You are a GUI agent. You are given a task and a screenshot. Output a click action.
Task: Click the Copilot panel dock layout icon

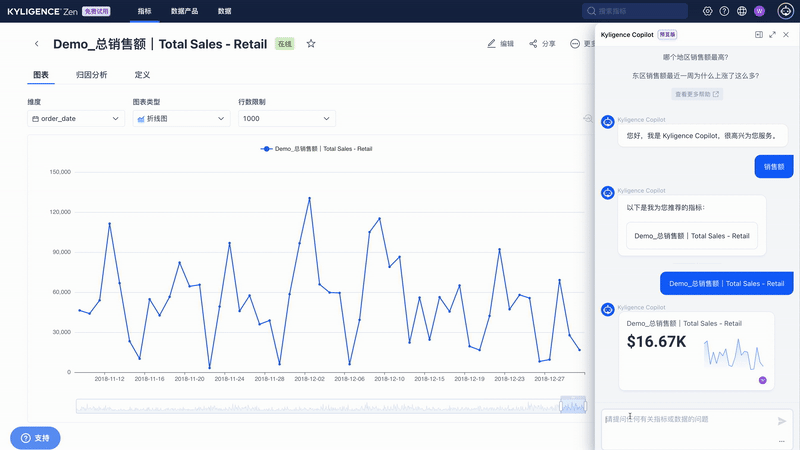tap(759, 35)
